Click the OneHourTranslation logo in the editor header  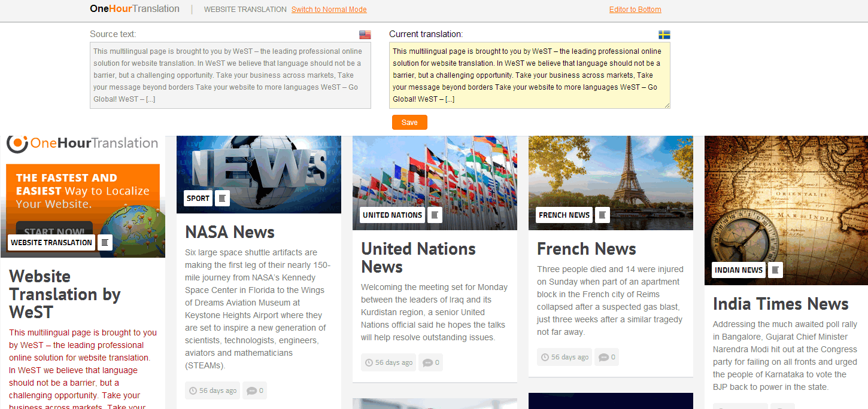[135, 9]
